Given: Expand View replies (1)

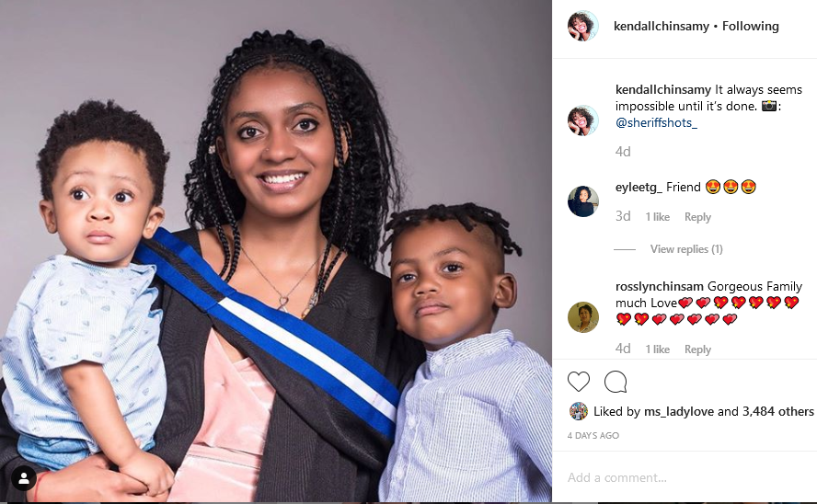Looking at the screenshot, I should 686,249.
